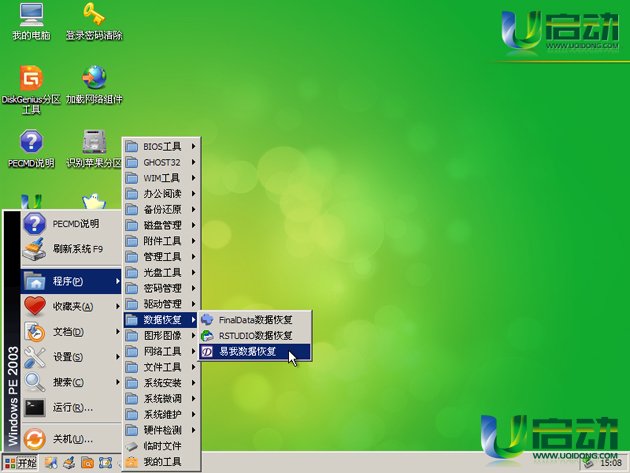
Task: Open 搜索(C) in the start menu
Action: 71,382
